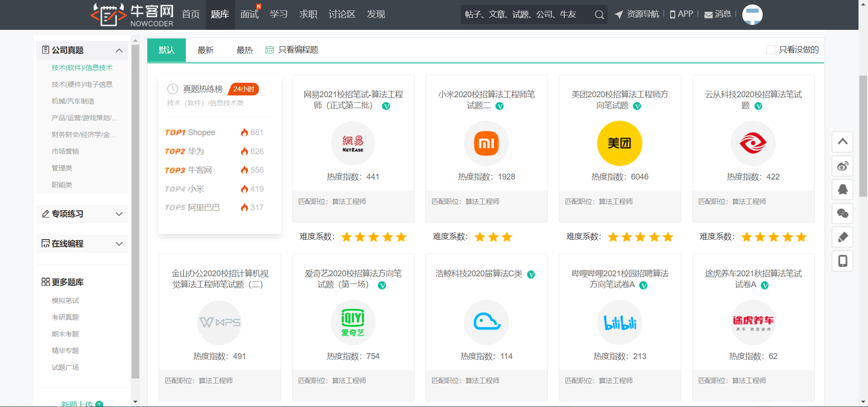Open TOP2 华为 ranking entry
Screen dimensions: 868x407
[x=214, y=151]
